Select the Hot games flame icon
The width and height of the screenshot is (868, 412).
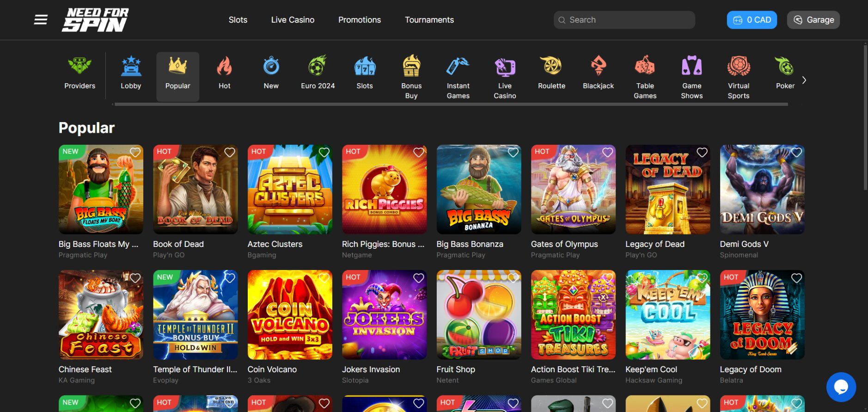point(224,67)
